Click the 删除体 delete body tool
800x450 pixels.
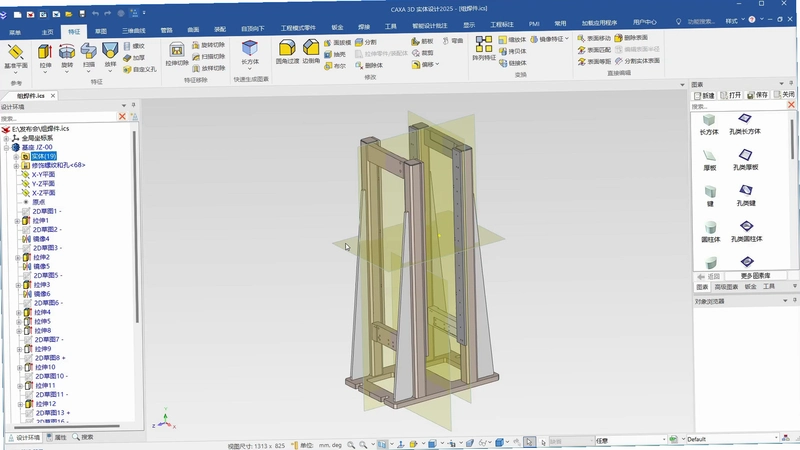click(369, 65)
